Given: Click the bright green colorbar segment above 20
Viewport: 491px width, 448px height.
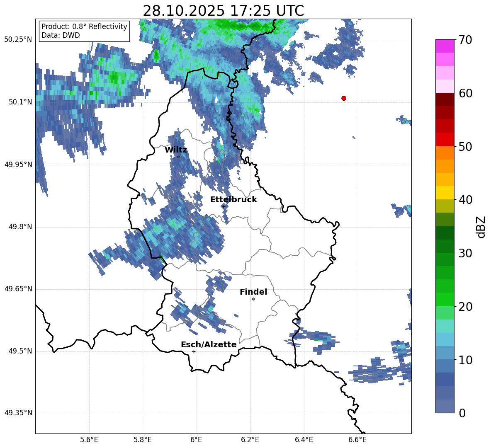Looking at the screenshot, I should (445, 299).
